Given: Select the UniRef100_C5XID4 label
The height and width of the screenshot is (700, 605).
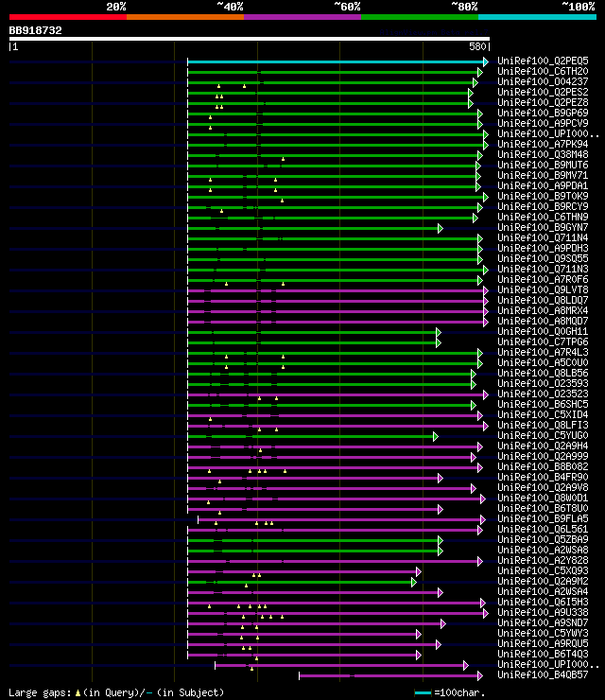Looking at the screenshot, I should 543,414.
